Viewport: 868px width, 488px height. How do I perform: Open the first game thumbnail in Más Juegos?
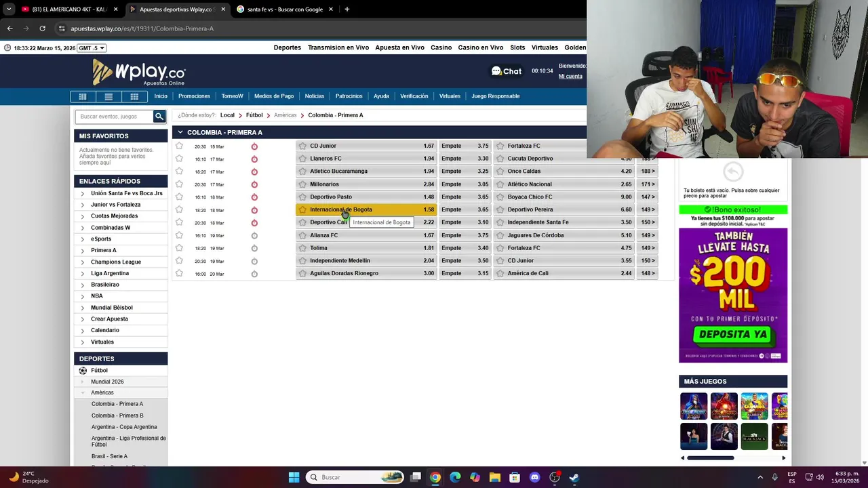694,406
